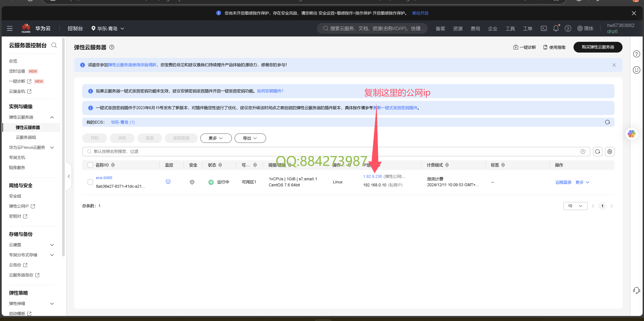Open 如何安装插件? help link
This screenshot has height=321, width=644.
pos(270,91)
